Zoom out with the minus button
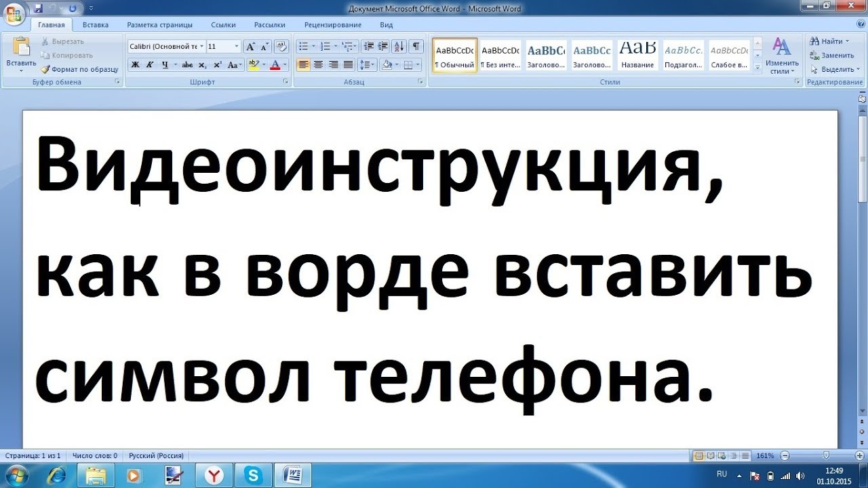 (785, 456)
